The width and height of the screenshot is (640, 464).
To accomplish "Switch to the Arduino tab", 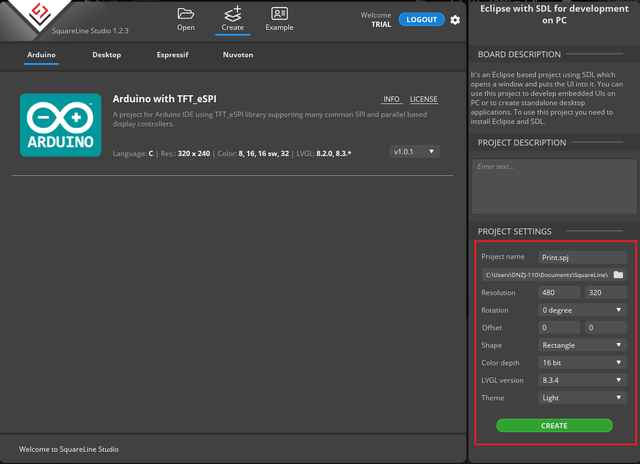I will pyautogui.click(x=41, y=55).
